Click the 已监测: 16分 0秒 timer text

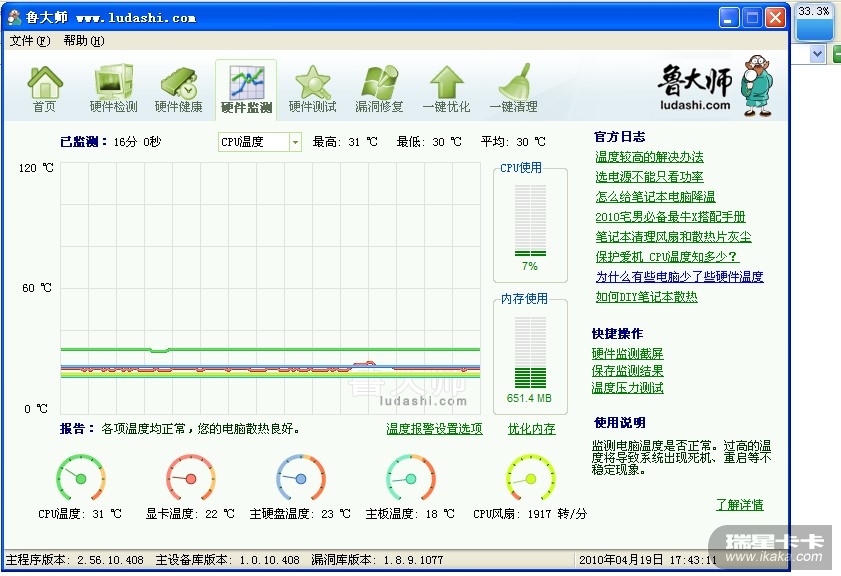click(110, 142)
